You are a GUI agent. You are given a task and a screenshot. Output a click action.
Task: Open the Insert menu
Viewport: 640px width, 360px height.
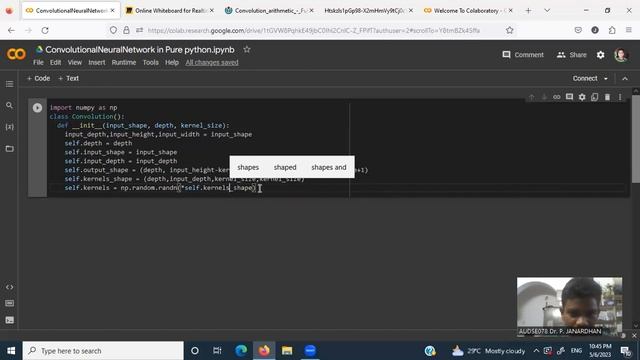[97, 62]
